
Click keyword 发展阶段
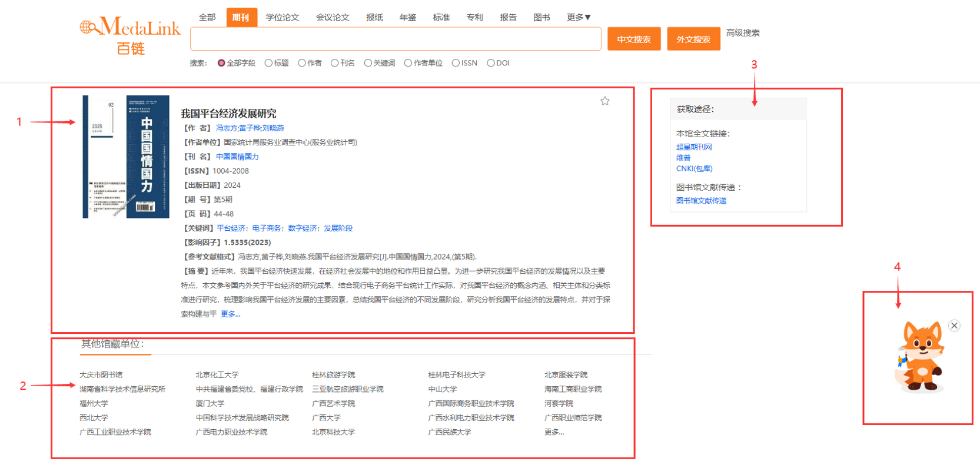338,228
